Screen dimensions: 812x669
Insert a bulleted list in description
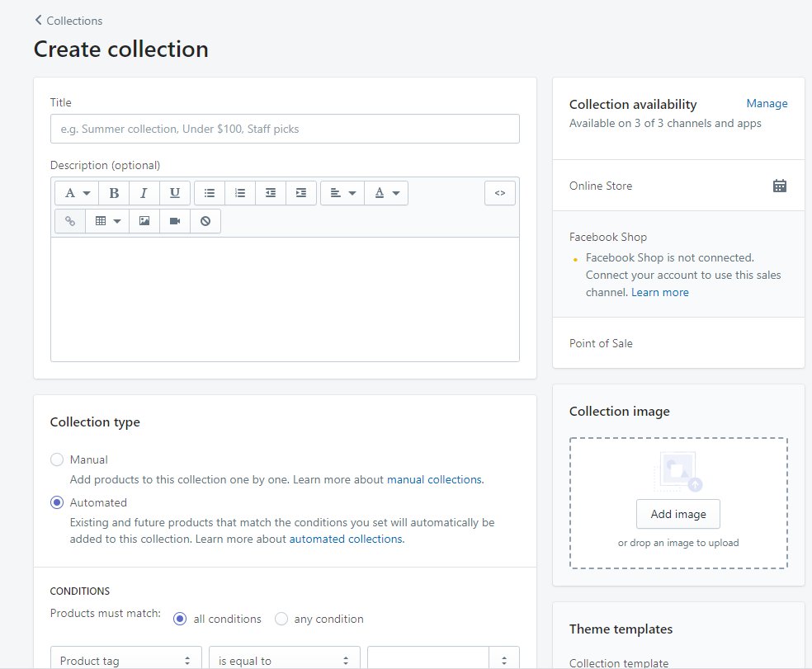[x=210, y=193]
